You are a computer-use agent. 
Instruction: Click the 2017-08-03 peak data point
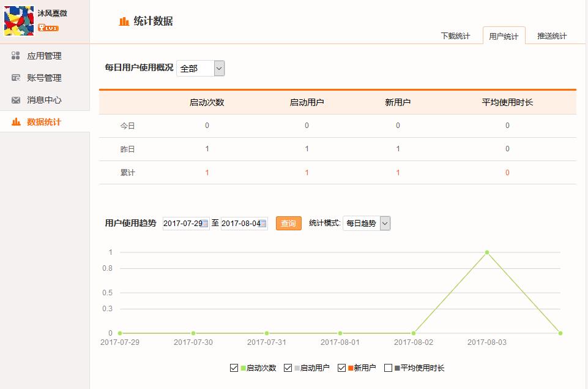[x=487, y=252]
